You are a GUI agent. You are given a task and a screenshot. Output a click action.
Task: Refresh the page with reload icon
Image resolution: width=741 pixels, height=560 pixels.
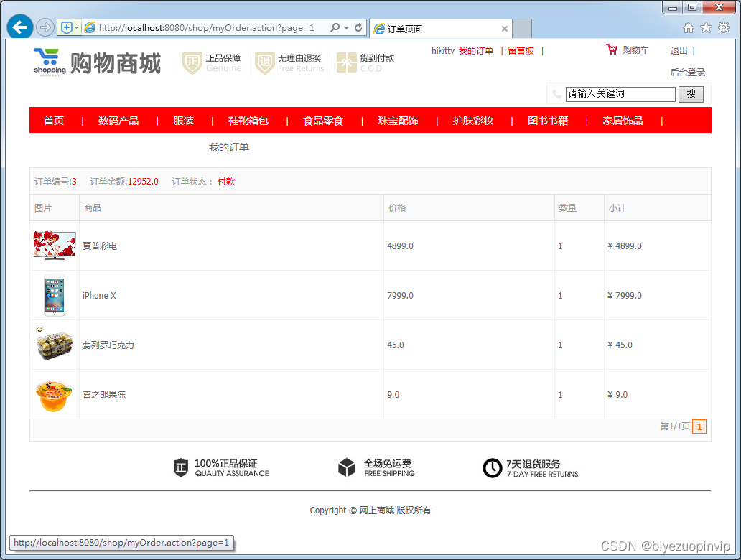click(358, 27)
